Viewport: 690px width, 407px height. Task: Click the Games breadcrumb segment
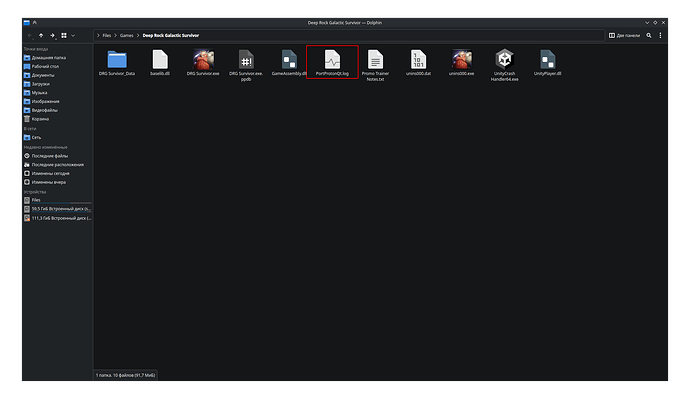point(127,35)
